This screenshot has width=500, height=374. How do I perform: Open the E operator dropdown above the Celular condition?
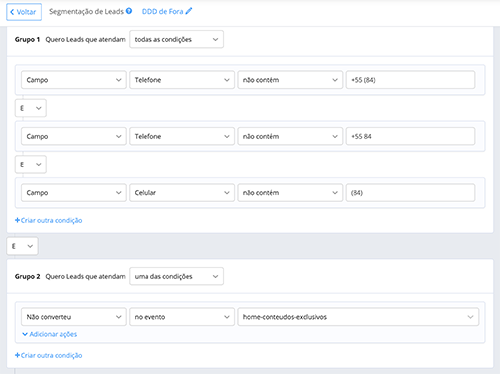click(31, 164)
